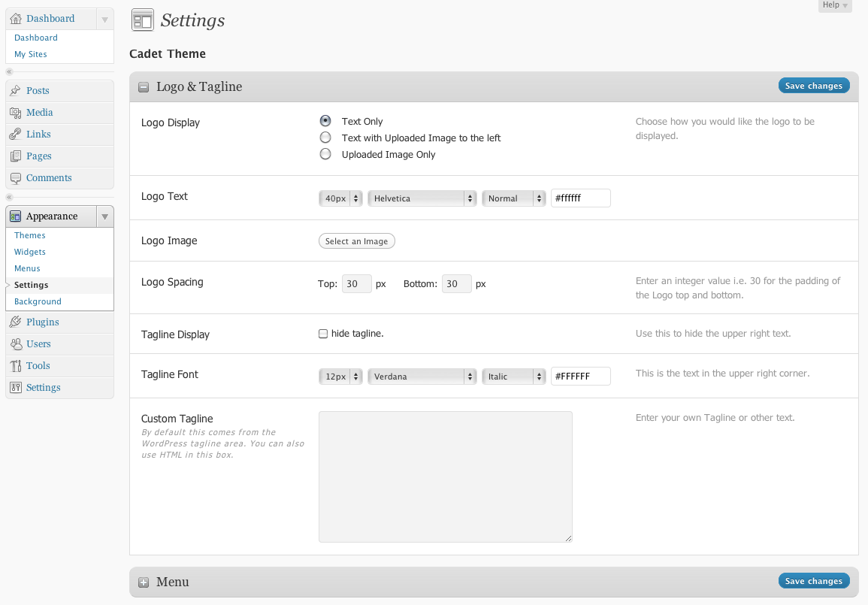Image resolution: width=868 pixels, height=605 pixels.
Task: Toggle the Appearance menu arrow
Action: (104, 216)
